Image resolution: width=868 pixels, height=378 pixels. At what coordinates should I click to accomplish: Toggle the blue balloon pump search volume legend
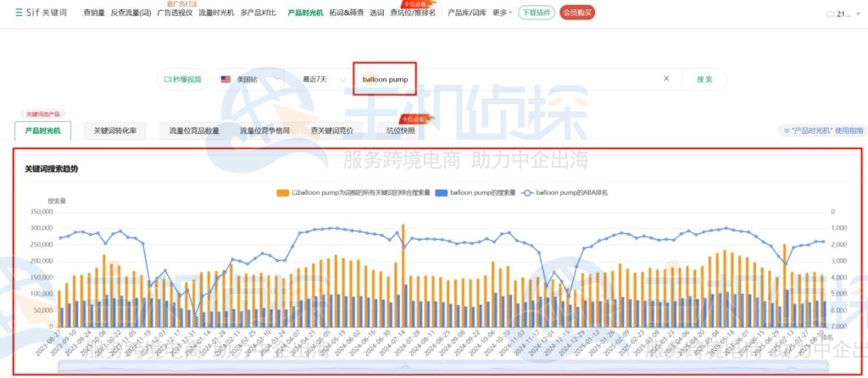[441, 192]
